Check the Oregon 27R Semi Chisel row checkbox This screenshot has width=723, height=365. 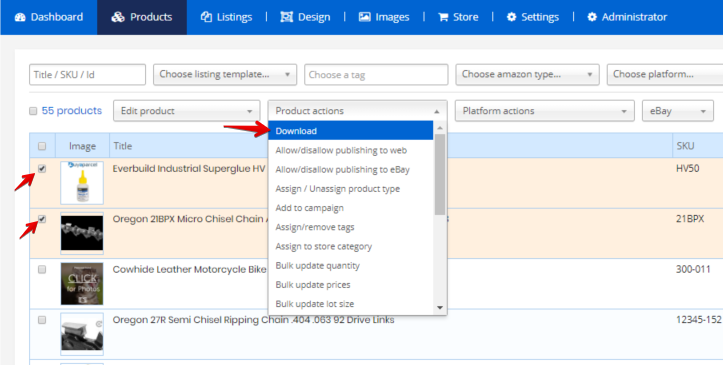point(42,320)
